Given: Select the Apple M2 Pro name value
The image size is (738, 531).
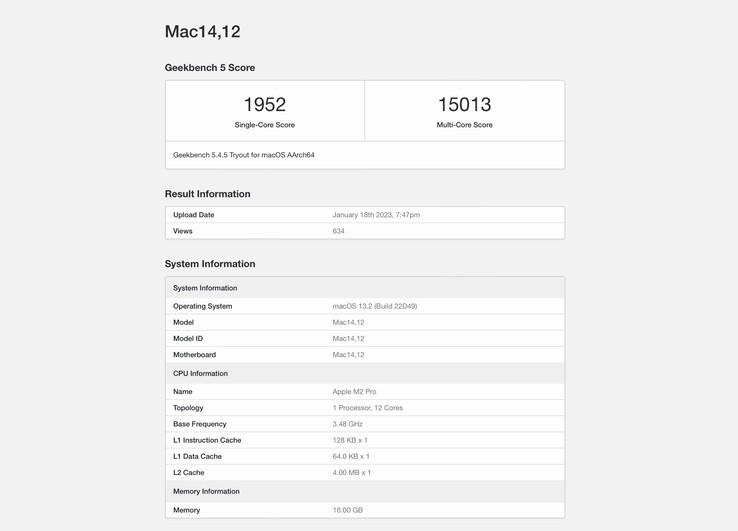Looking at the screenshot, I should 354,392.
